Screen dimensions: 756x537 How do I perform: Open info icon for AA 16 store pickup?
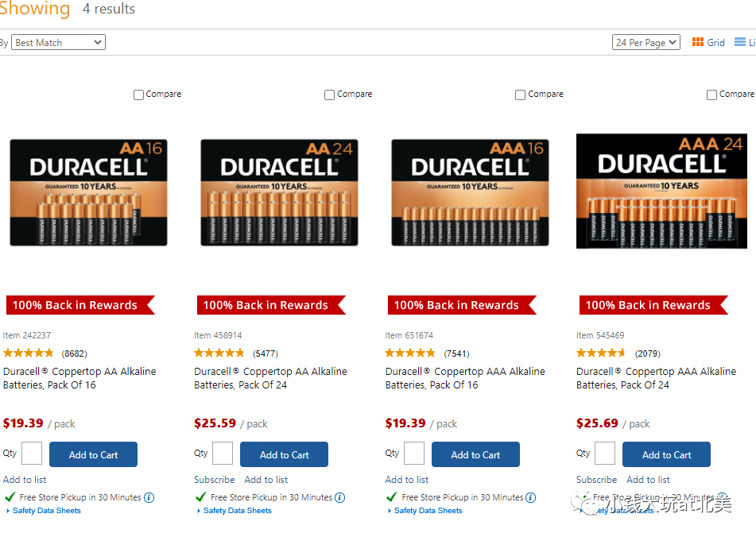[x=149, y=497]
